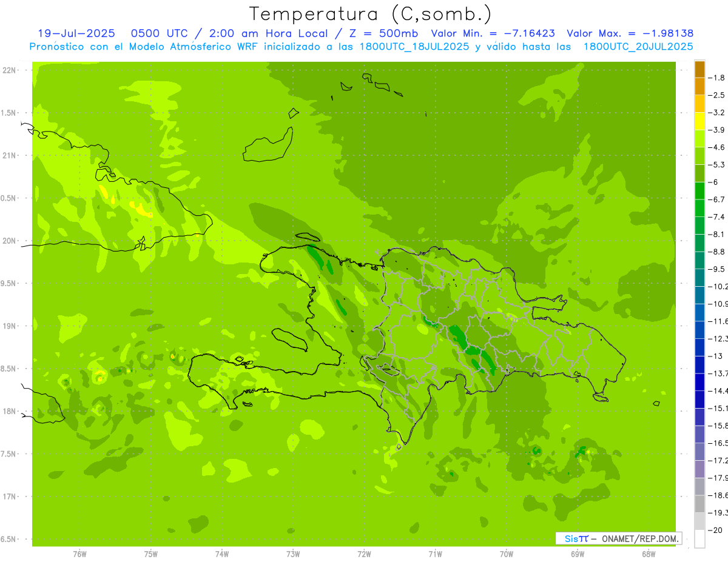Select the '1800UTC_20JUL2025' valid-until time text
The image size is (728, 562).
pyautogui.click(x=638, y=46)
